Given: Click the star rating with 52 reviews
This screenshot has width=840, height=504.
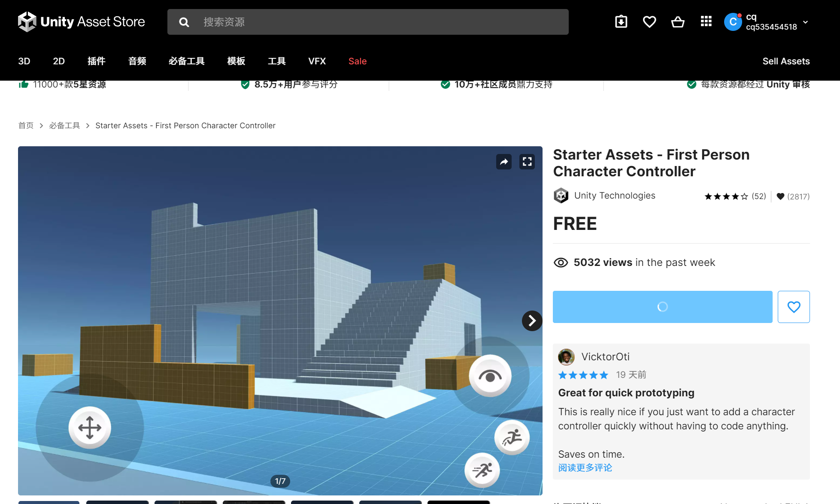Looking at the screenshot, I should [735, 196].
